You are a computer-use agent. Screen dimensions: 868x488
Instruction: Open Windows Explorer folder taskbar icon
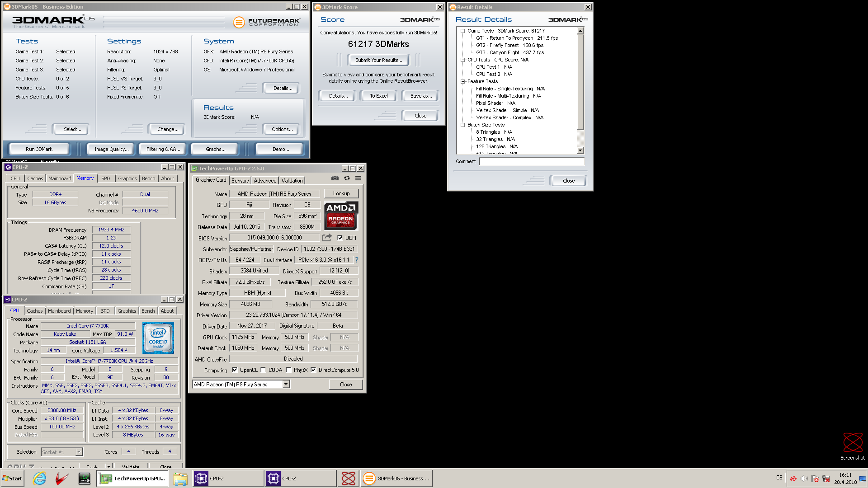tap(180, 479)
